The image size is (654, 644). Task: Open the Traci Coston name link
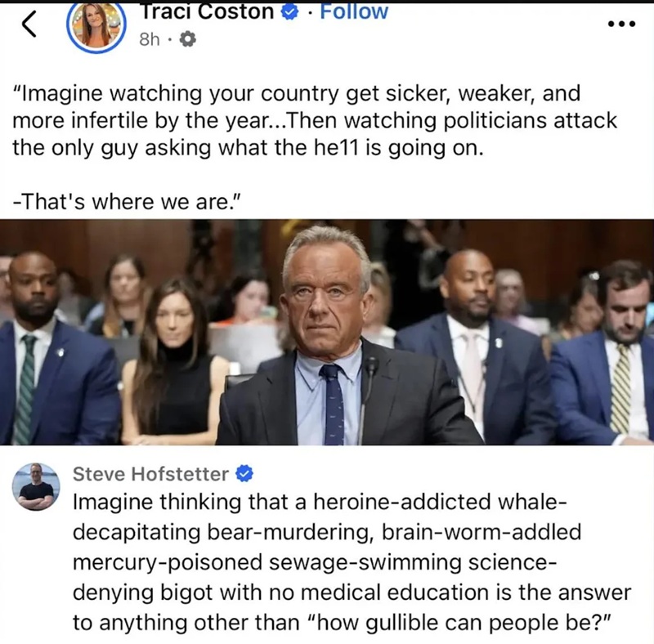208,11
